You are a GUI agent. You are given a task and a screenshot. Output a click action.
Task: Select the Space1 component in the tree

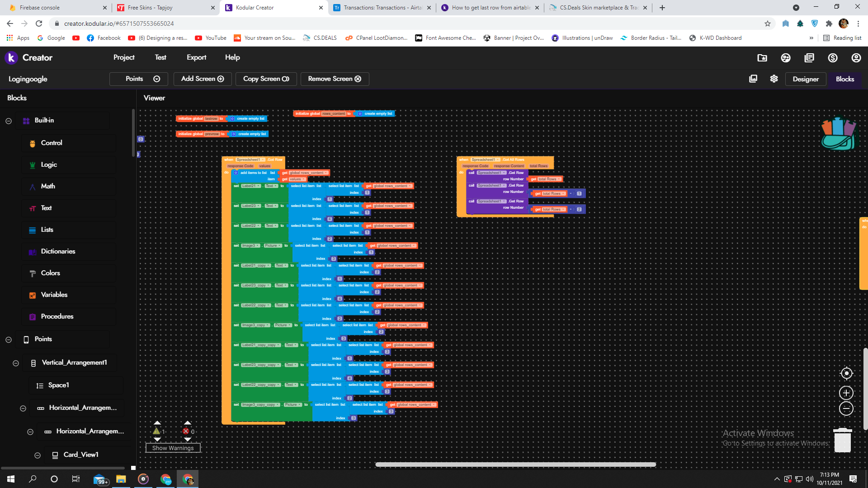pyautogui.click(x=58, y=385)
